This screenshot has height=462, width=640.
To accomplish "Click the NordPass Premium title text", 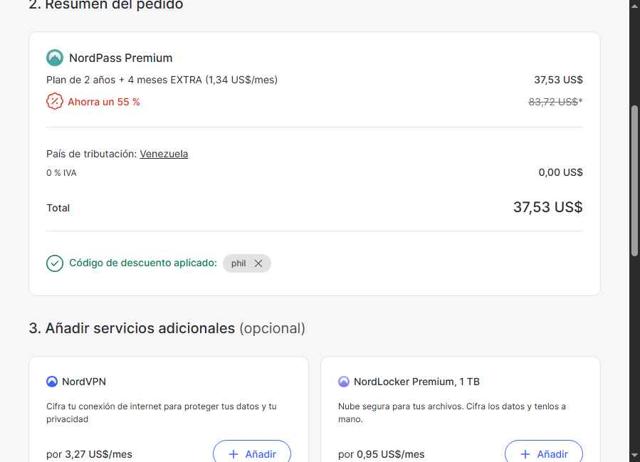I will pyautogui.click(x=121, y=58).
